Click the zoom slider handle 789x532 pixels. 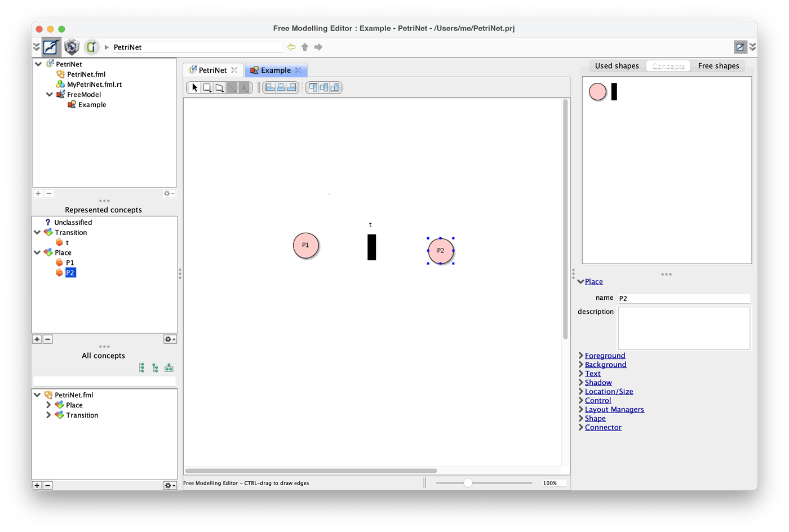[x=468, y=483]
